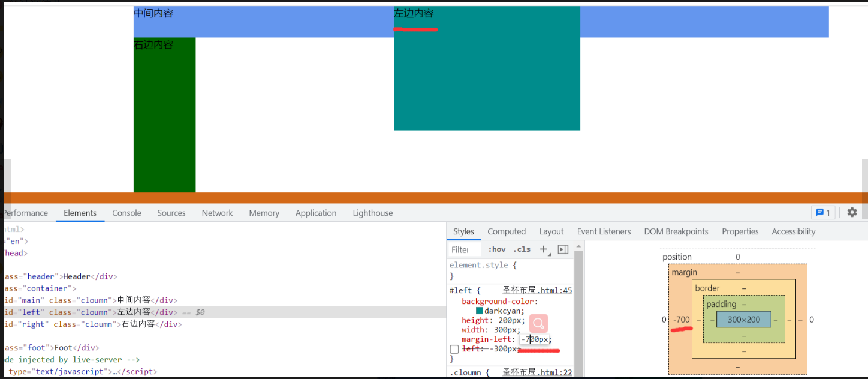Screen dimensions: 868x379
Task: Select the Elements tab
Action: pyautogui.click(x=80, y=213)
